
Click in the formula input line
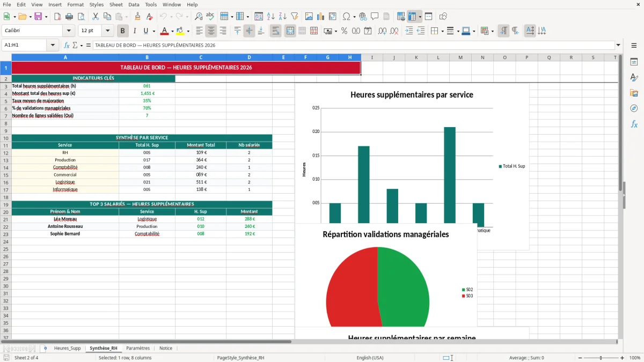(x=353, y=45)
